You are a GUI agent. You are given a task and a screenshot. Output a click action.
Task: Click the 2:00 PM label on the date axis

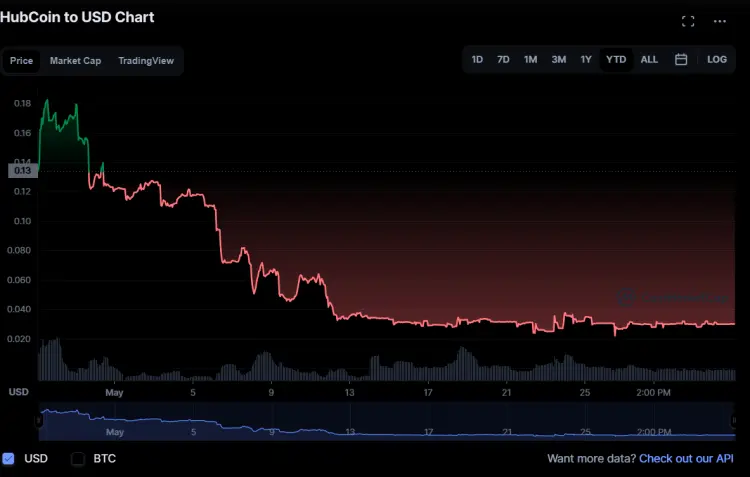(x=653, y=392)
